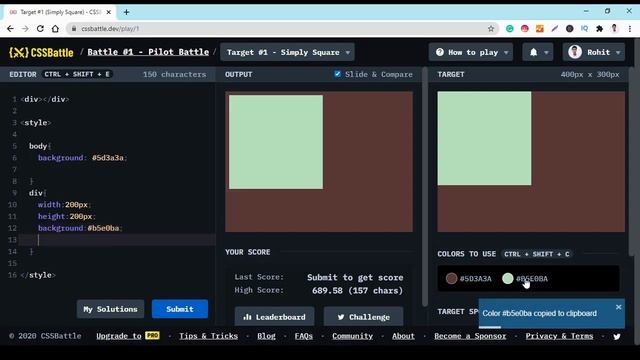Click the site lock icon in address bar
This screenshot has height=360, width=640.
tap(74, 29)
